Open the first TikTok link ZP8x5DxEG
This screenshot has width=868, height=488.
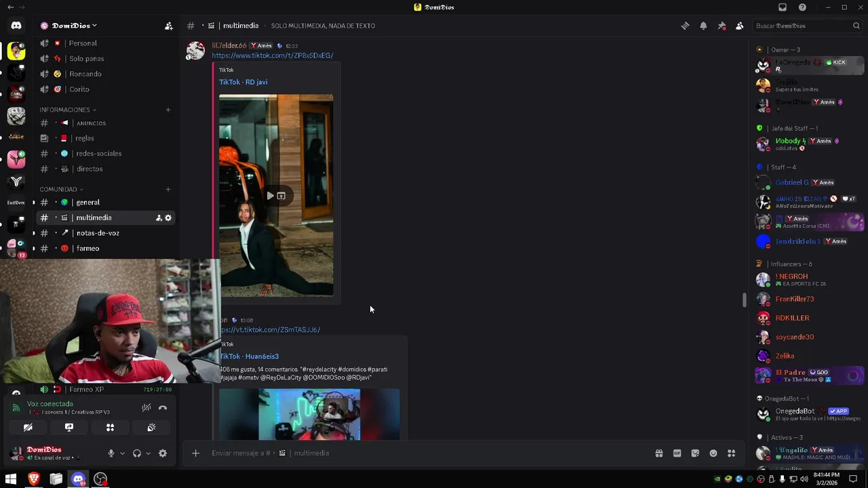[x=272, y=56]
